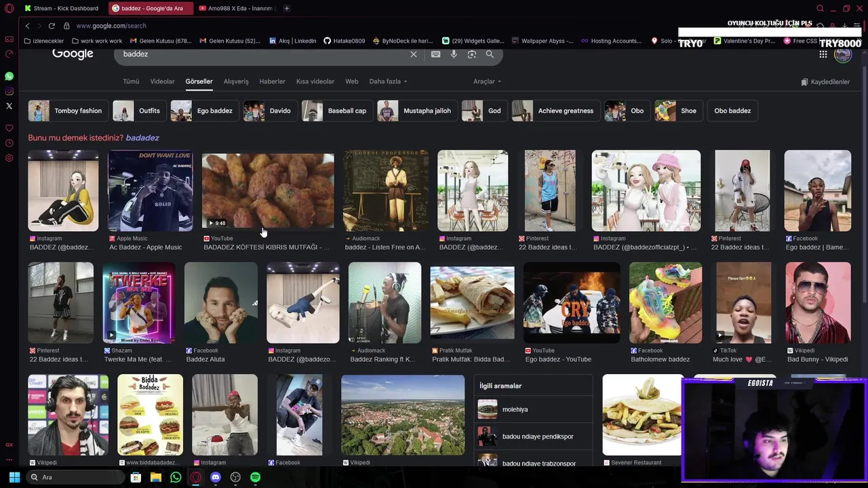The image size is (868, 488).
Task: Expand the Daha fazla dropdown
Action: click(x=388, y=81)
